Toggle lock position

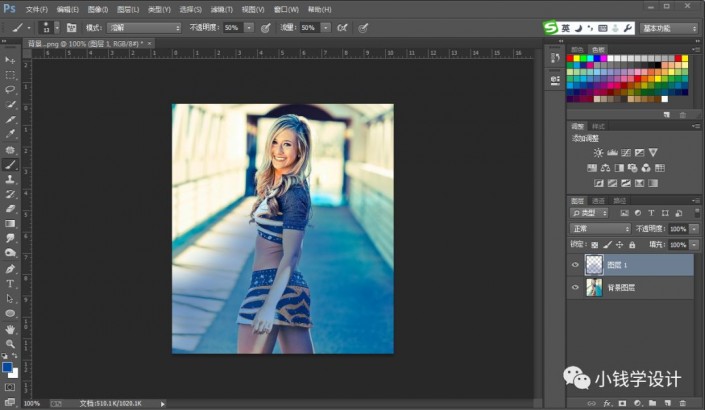(x=620, y=245)
